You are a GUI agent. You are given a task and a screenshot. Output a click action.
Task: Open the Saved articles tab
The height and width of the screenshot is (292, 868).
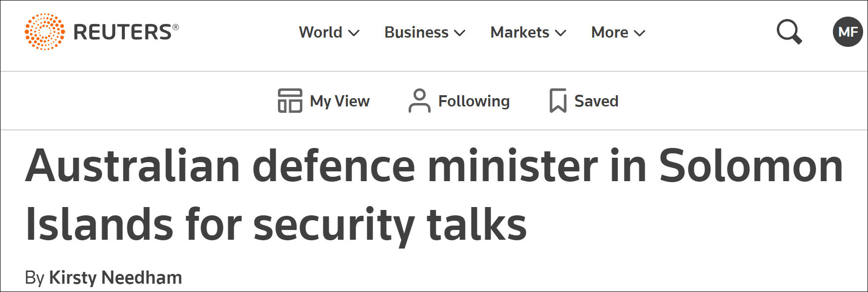click(596, 101)
